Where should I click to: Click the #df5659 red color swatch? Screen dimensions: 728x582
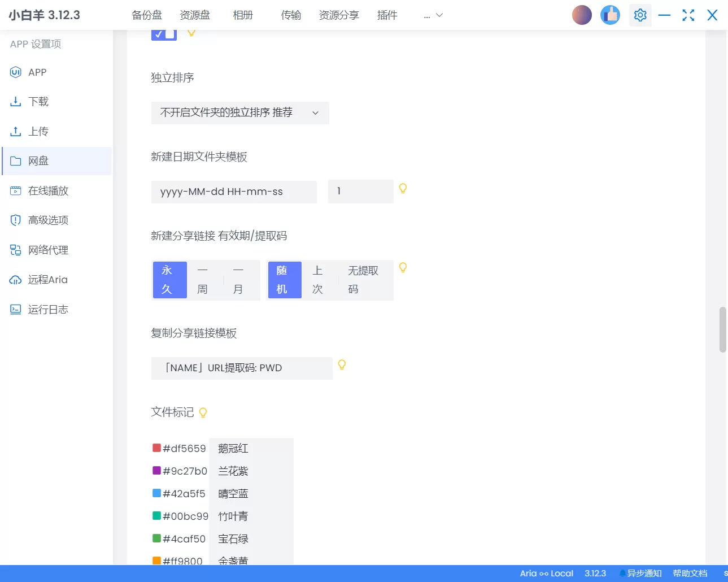coord(157,448)
